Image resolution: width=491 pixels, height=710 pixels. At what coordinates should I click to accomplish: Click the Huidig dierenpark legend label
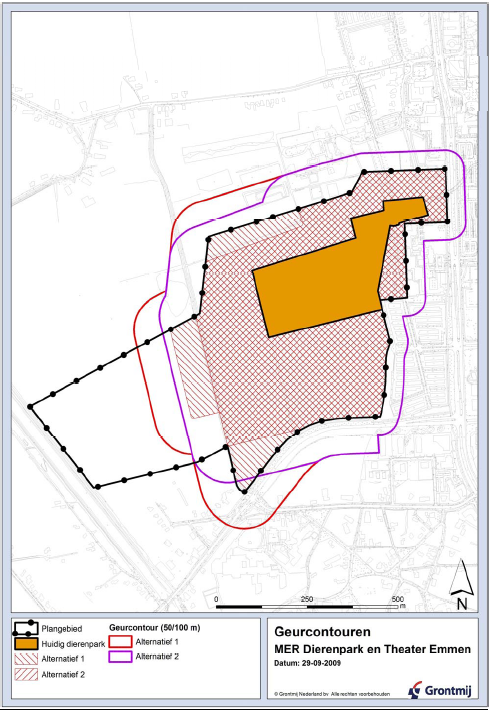[x=73, y=644]
